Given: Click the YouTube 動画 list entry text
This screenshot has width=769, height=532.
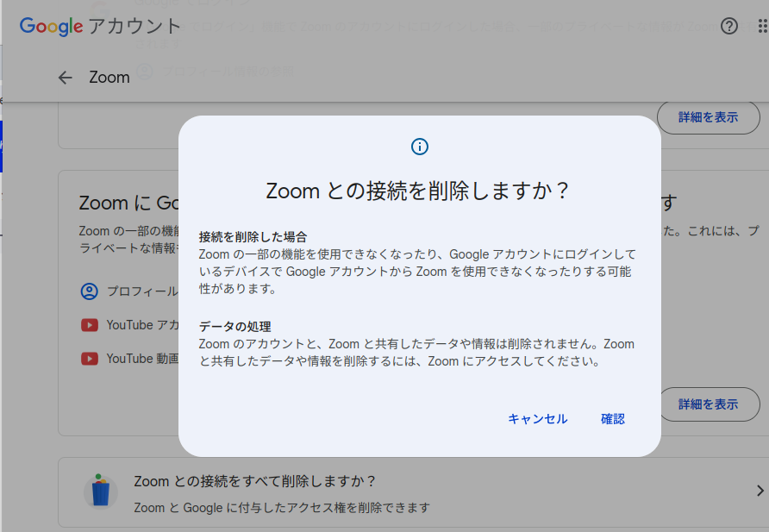Looking at the screenshot, I should (143, 359).
